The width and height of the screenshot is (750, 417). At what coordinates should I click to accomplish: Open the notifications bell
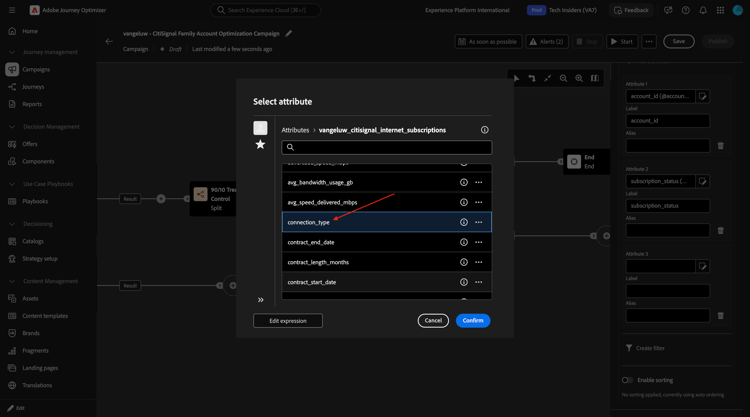coord(703,10)
